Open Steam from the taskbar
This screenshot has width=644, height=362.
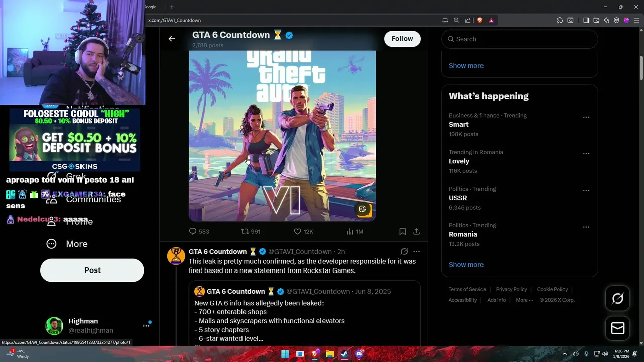344,354
